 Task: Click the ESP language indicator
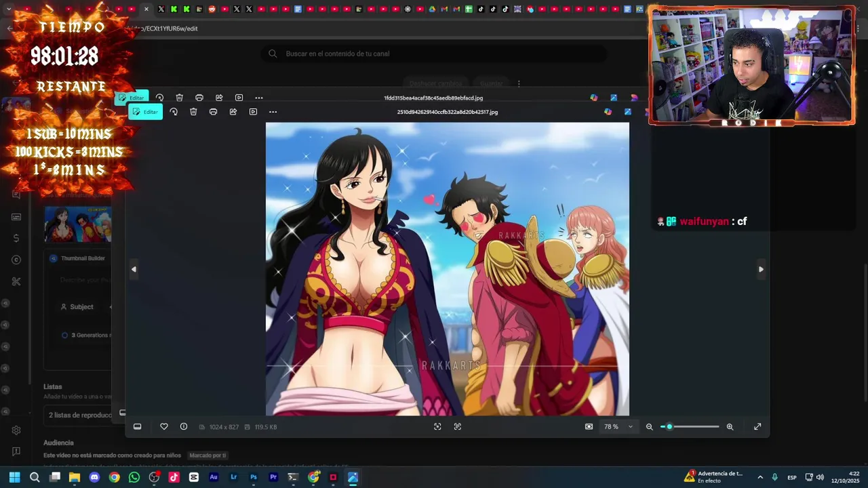[791, 477]
